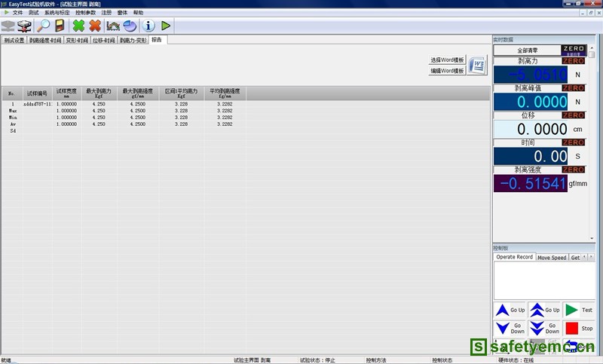Click the Word document export icon

(478, 65)
